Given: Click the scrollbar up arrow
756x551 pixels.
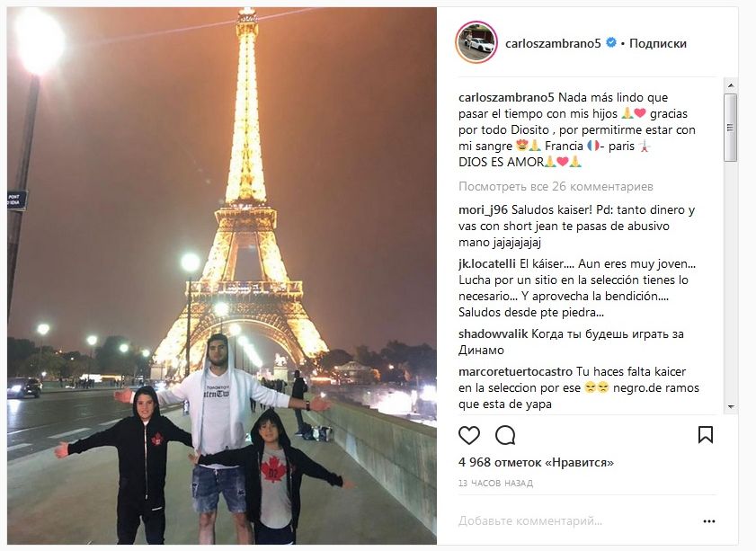Looking at the screenshot, I should pos(731,84).
